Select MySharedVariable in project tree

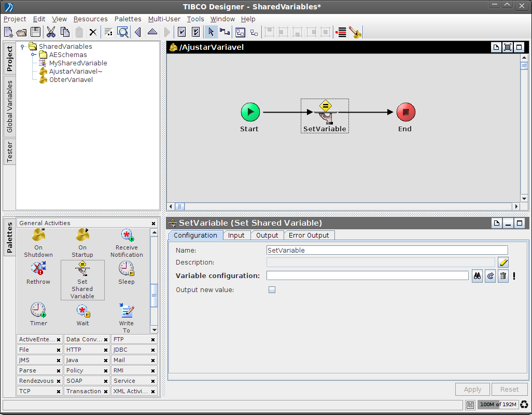coord(78,63)
